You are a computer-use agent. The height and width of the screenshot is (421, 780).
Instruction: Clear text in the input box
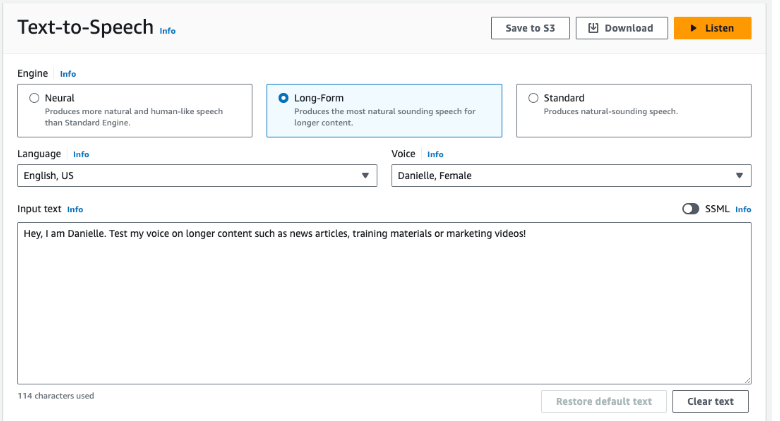(710, 401)
